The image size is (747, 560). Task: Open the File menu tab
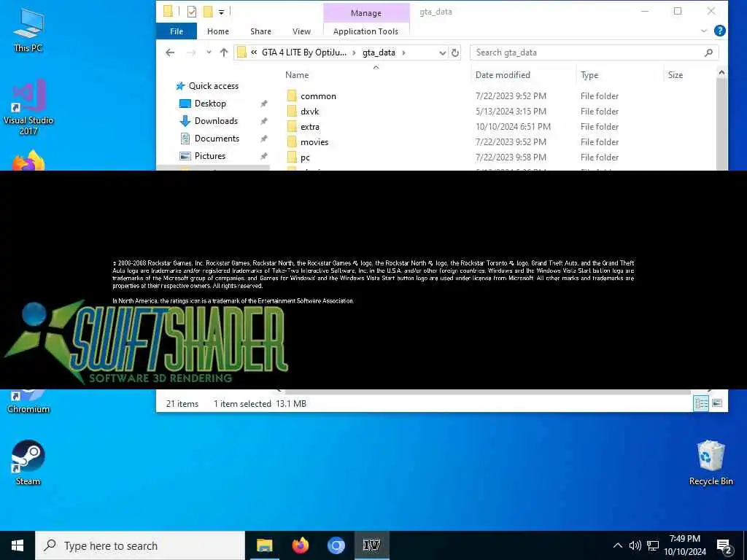pyautogui.click(x=177, y=31)
